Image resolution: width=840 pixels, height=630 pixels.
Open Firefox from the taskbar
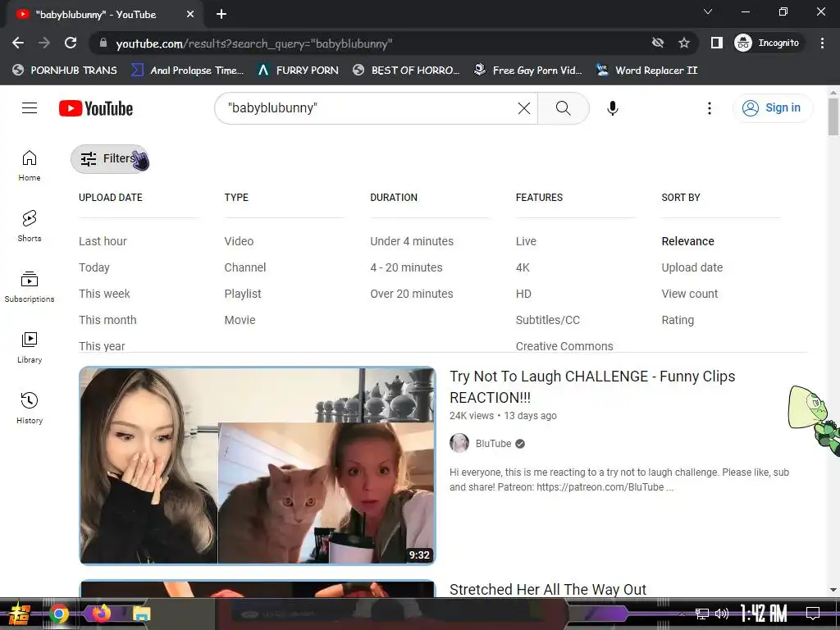101,613
